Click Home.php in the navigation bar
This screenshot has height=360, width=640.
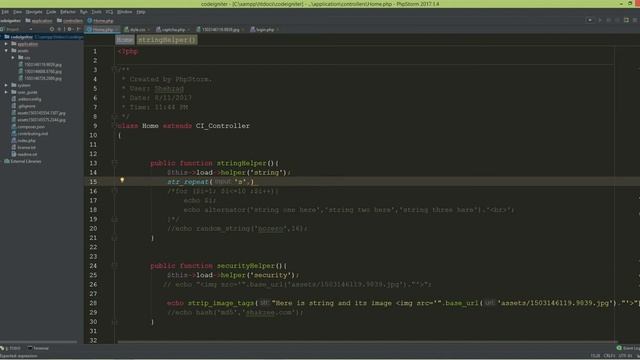point(100,20)
